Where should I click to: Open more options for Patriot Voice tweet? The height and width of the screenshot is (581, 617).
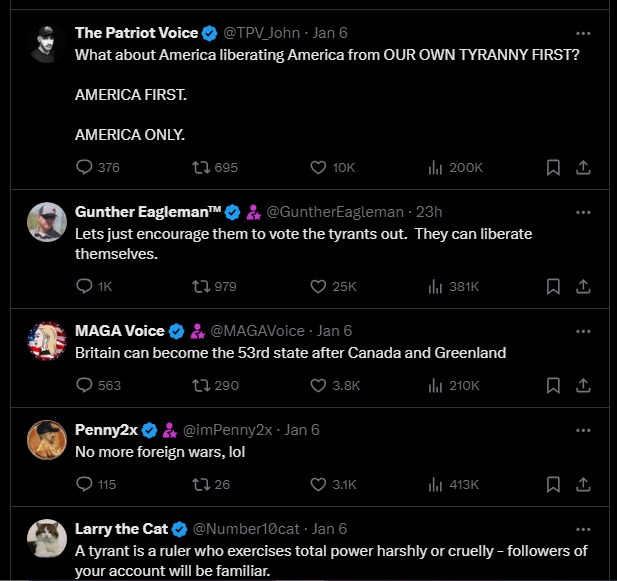[x=584, y=32]
